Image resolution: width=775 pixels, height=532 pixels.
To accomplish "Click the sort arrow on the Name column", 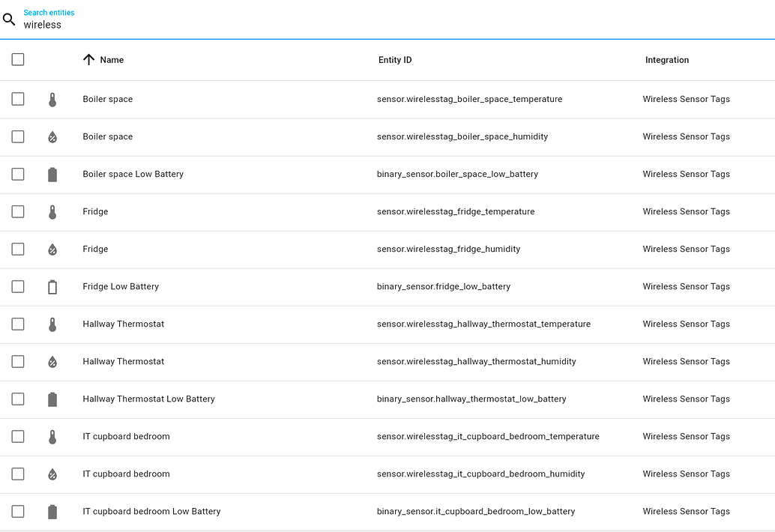I will (x=88, y=59).
